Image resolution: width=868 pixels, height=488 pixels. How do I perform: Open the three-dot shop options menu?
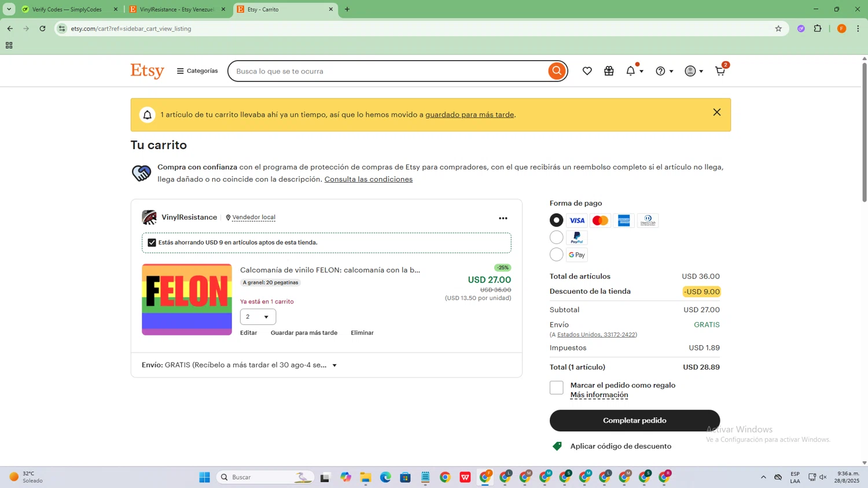tap(503, 218)
